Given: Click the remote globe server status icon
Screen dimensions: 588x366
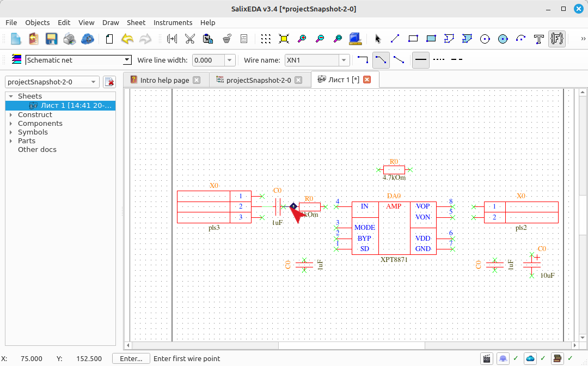Looking at the screenshot, I should click(503, 358).
